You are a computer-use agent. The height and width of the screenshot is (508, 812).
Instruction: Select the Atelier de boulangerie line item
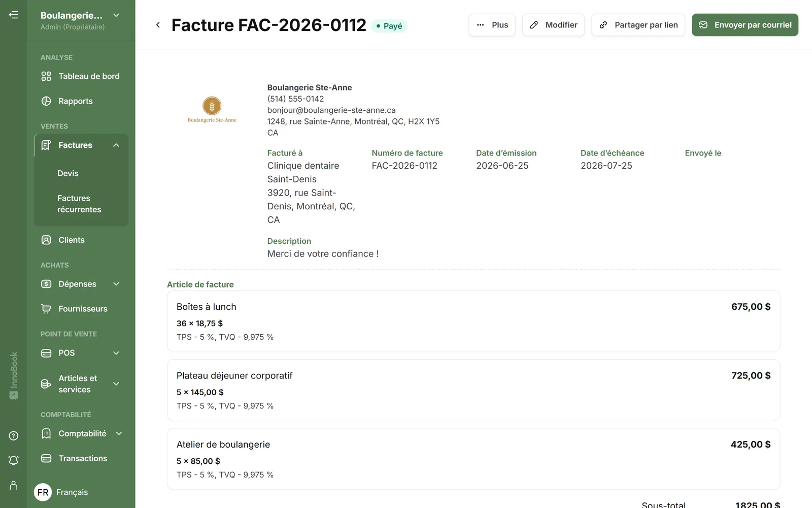point(473,459)
